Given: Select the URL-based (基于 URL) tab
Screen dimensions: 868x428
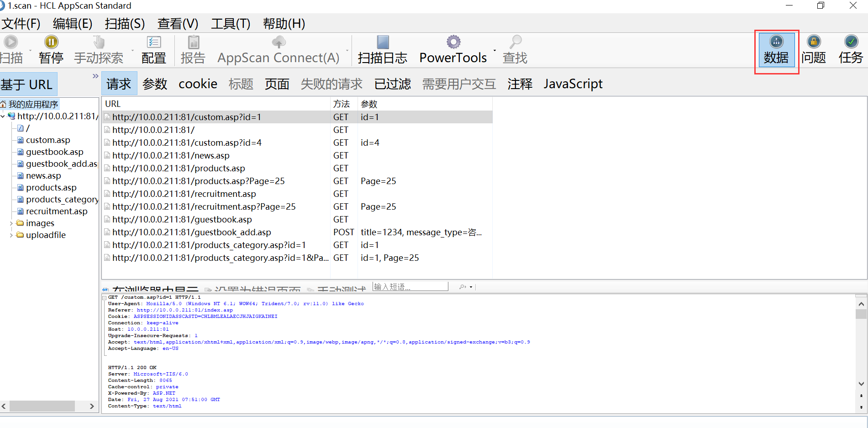Looking at the screenshot, I should click(28, 84).
